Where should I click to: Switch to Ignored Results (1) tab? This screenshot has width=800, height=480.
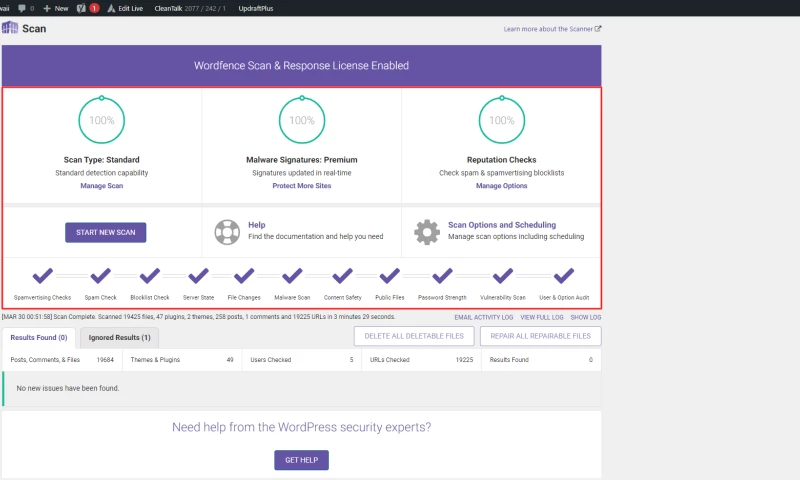pos(119,338)
